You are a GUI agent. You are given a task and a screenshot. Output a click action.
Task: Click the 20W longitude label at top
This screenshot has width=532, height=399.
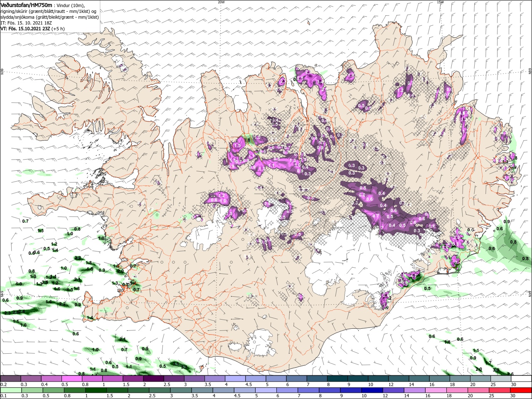pyautogui.click(x=221, y=2)
